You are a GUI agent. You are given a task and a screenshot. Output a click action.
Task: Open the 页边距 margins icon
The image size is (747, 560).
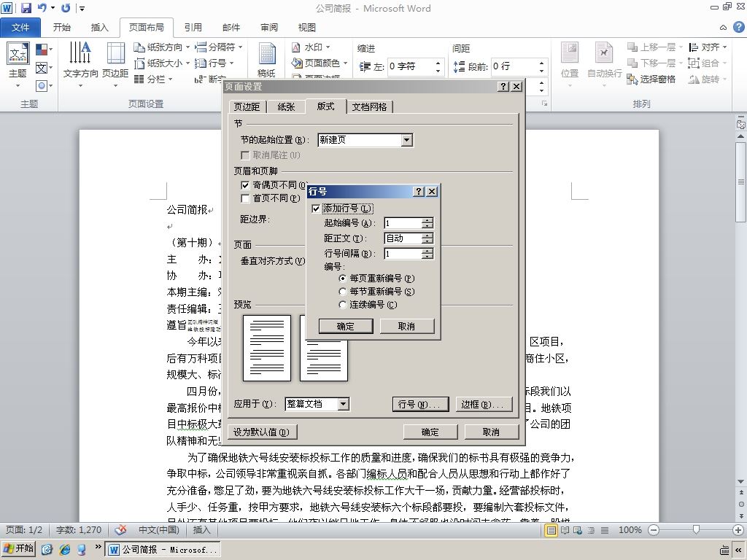point(115,52)
